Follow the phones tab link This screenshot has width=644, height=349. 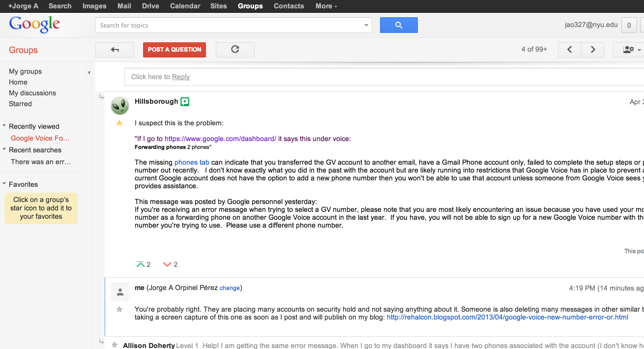coord(192,162)
